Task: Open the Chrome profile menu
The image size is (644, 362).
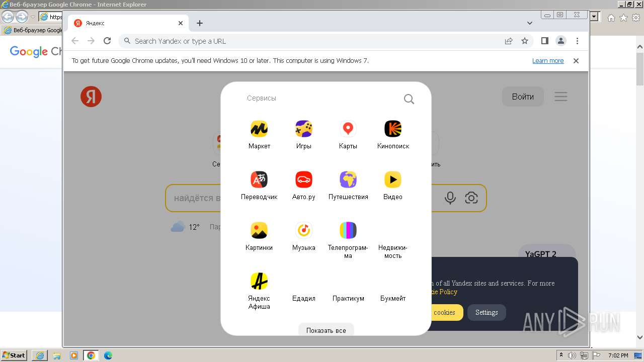Action: 561,41
